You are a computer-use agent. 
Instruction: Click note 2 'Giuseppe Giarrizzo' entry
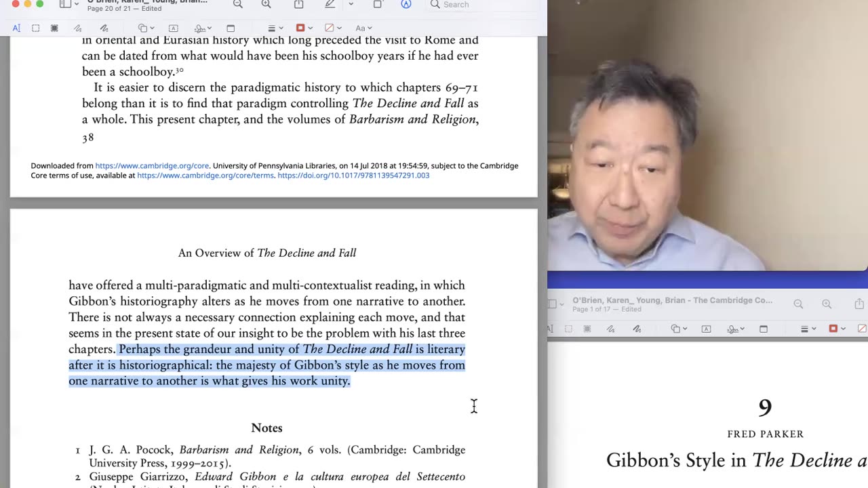(270, 479)
